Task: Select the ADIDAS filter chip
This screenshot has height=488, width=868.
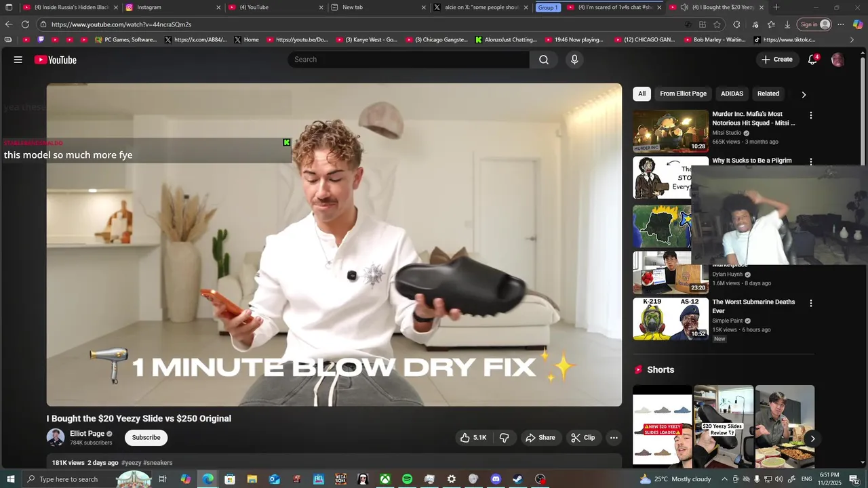Action: point(732,94)
